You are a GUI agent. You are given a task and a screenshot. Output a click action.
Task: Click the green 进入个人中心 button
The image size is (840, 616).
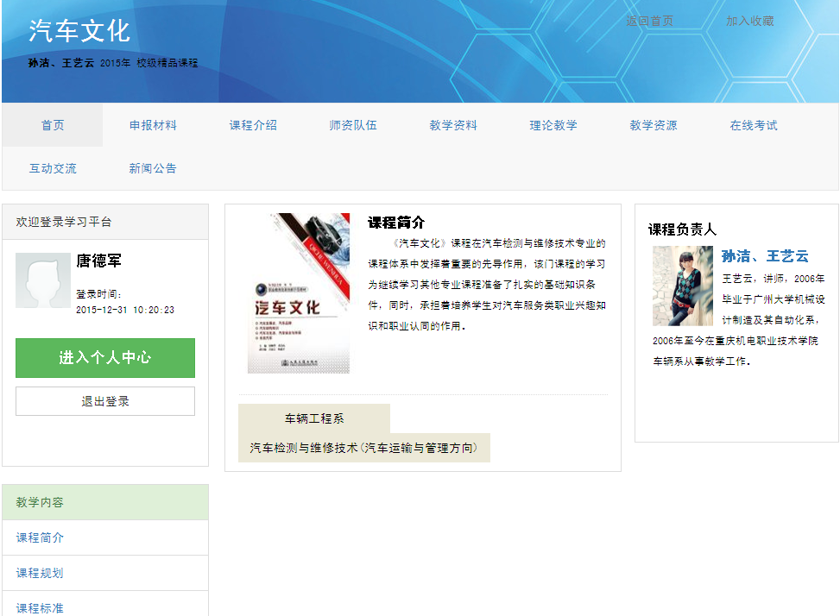[x=105, y=357]
